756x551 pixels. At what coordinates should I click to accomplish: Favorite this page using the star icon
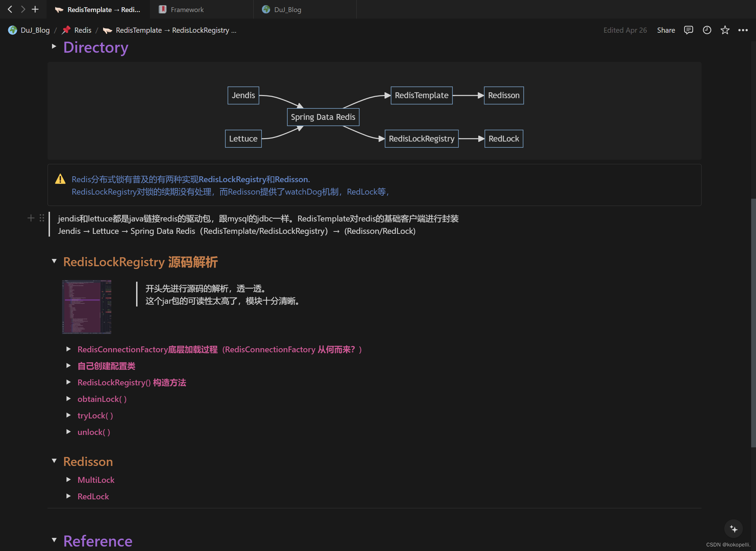pos(725,30)
